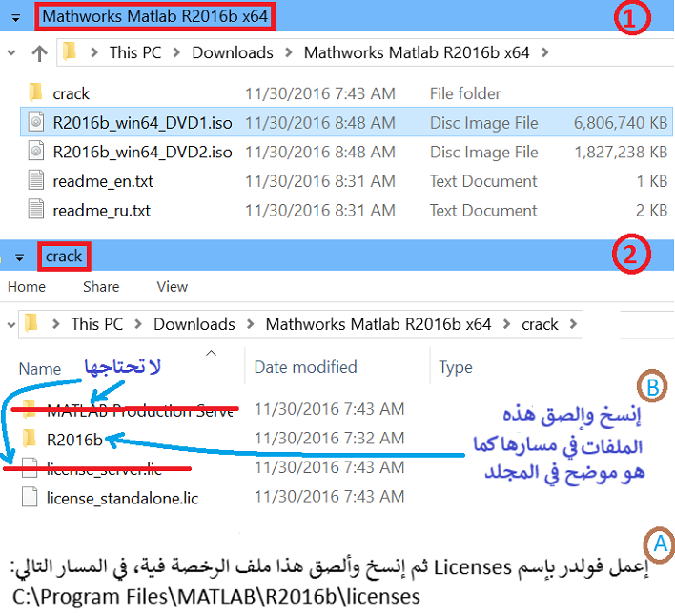The width and height of the screenshot is (675, 616).
Task: Select the R2016b_win64_DVD1.iso disc image icon
Action: click(35, 122)
